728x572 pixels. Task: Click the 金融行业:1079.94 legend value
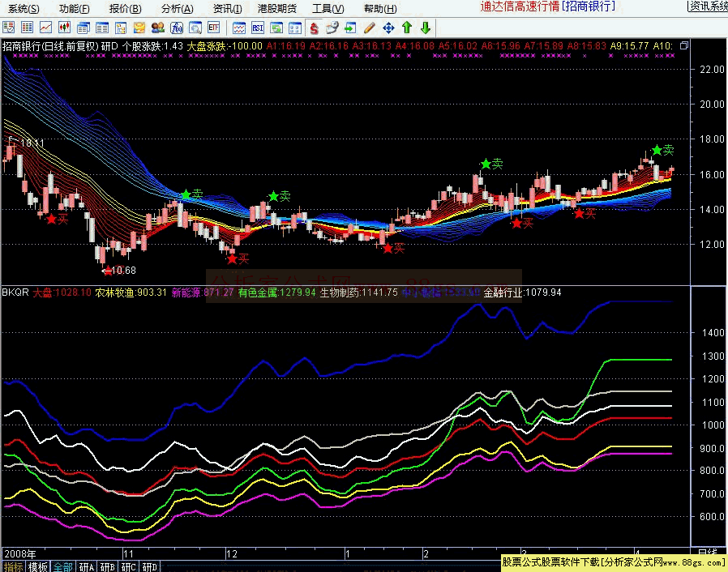522,292
